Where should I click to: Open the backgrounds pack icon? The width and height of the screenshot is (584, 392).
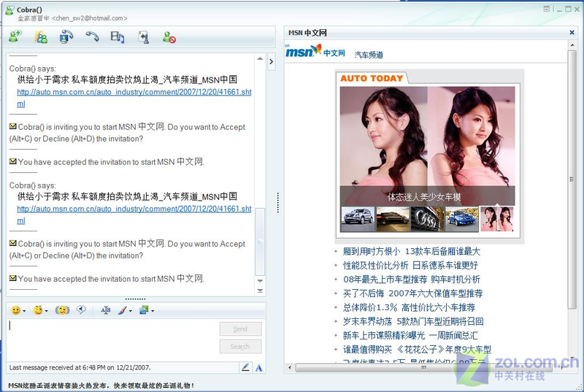(x=144, y=310)
